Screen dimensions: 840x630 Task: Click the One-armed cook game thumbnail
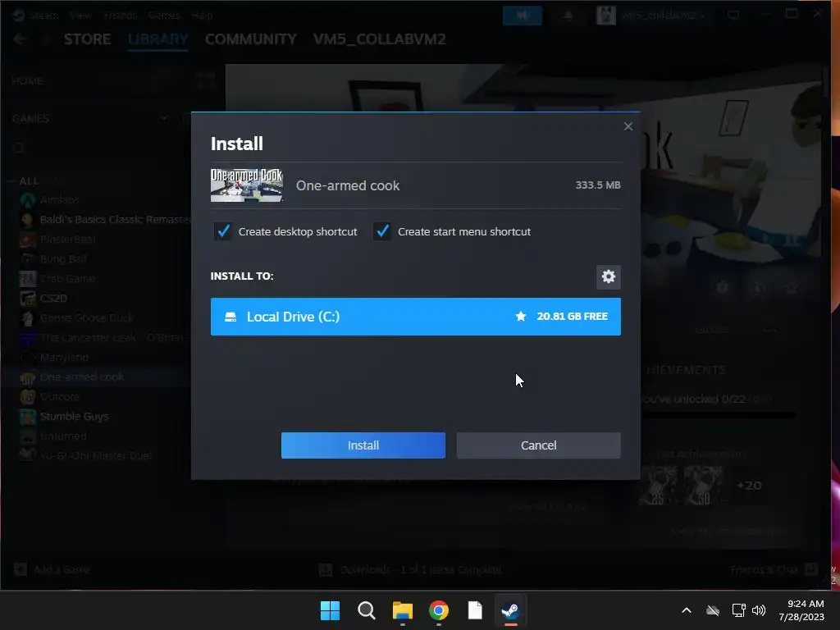(247, 185)
